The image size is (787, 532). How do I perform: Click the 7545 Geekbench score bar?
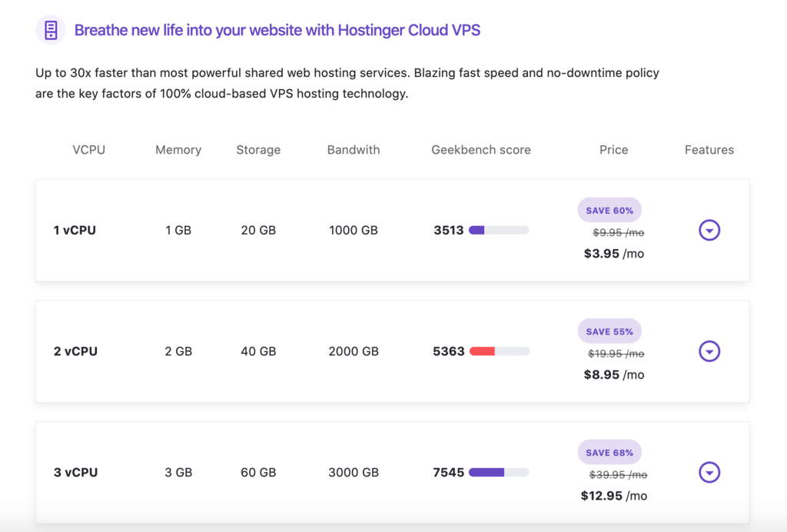click(x=498, y=472)
